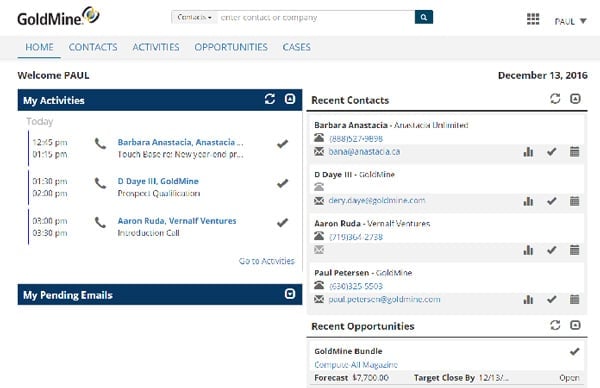Open the Contacts search type dropdown

[194, 17]
